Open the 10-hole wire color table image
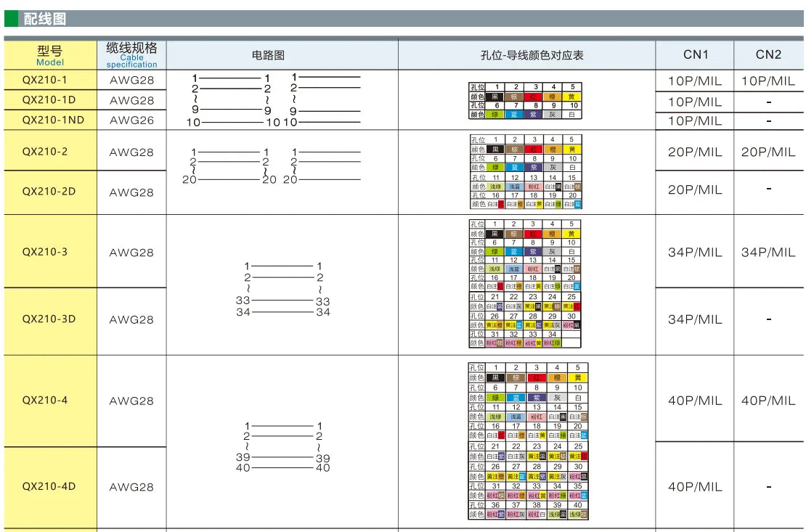Image resolution: width=806 pixels, height=532 pixels. click(525, 100)
